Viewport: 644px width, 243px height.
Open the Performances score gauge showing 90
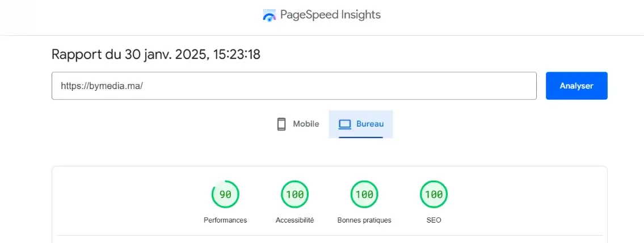click(x=225, y=195)
